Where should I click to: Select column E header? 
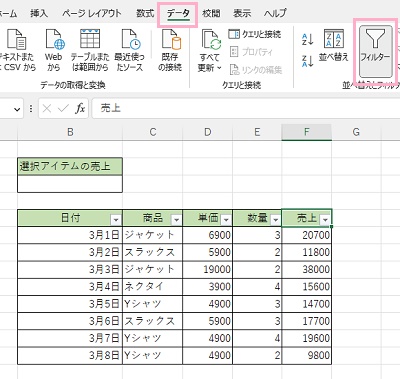pyautogui.click(x=257, y=132)
